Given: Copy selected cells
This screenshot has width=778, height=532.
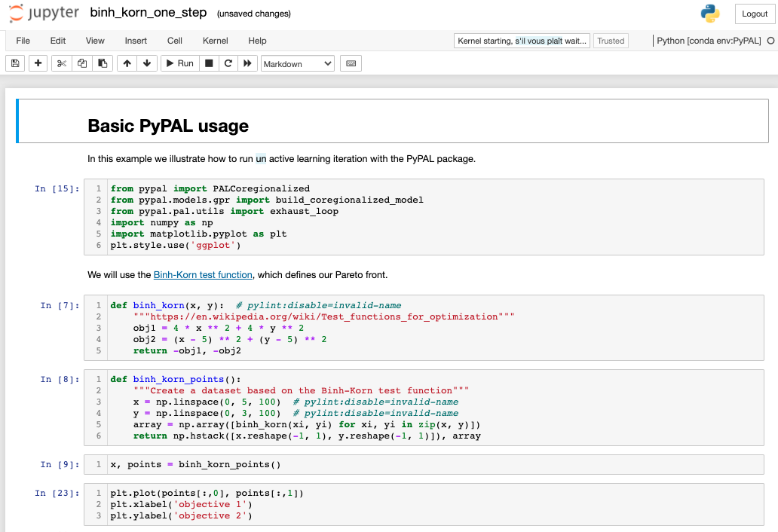Looking at the screenshot, I should coord(82,63).
